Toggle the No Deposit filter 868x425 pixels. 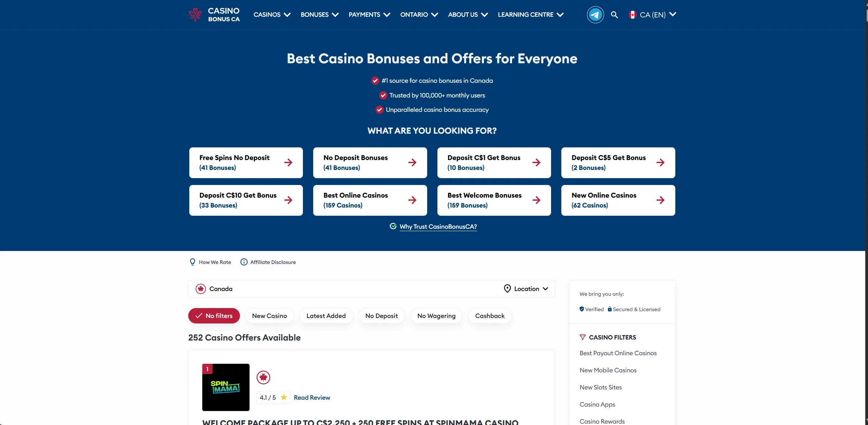(x=382, y=316)
